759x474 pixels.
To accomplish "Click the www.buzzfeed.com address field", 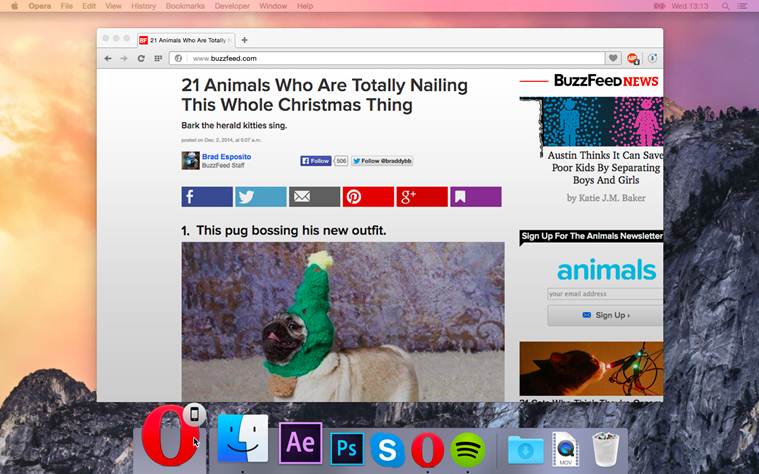I will [387, 59].
